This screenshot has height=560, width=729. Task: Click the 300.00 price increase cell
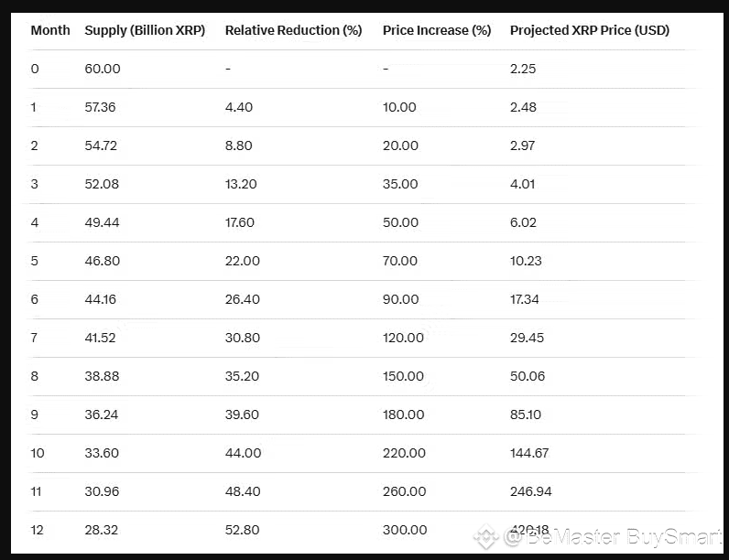click(x=405, y=530)
